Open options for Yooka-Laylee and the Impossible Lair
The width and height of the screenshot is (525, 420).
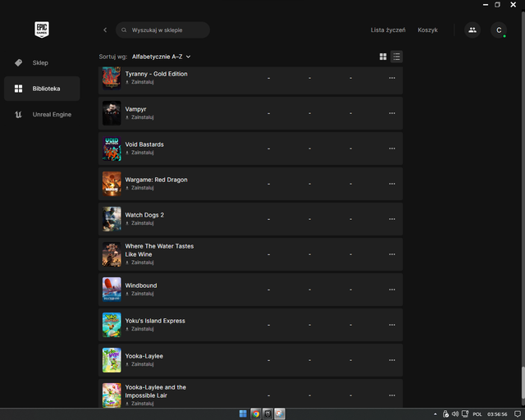click(x=392, y=395)
